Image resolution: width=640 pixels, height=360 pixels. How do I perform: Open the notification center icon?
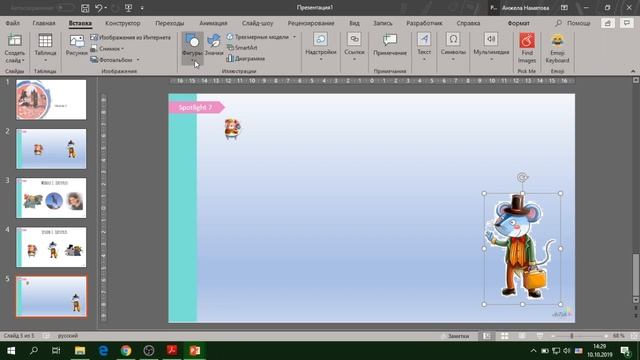(625, 351)
